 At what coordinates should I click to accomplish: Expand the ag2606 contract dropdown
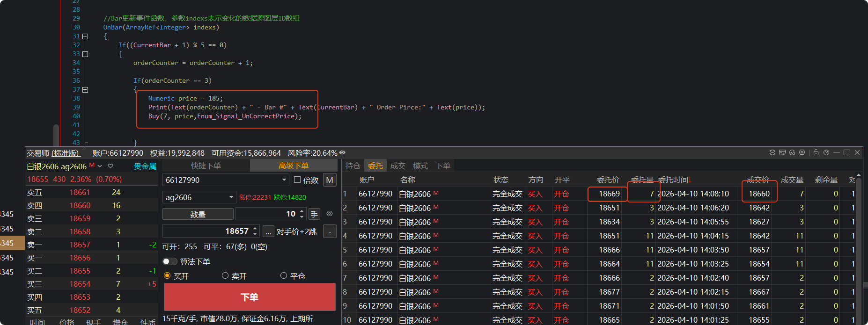pyautogui.click(x=231, y=197)
